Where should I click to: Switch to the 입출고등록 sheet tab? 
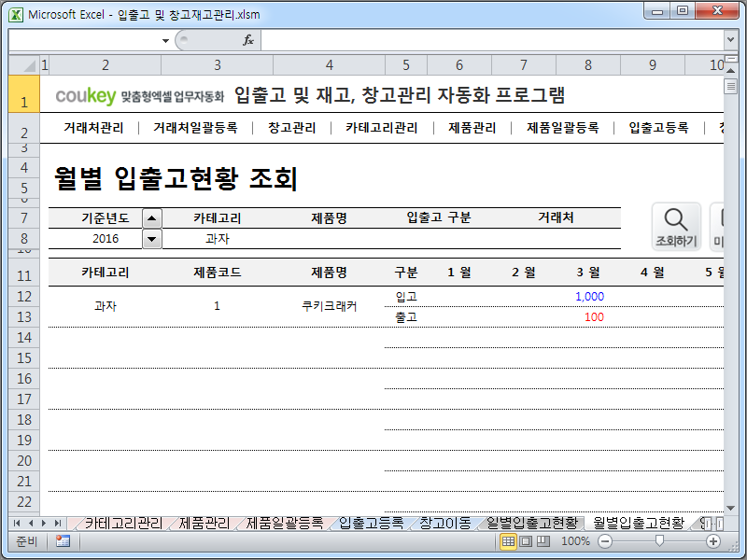pyautogui.click(x=371, y=524)
